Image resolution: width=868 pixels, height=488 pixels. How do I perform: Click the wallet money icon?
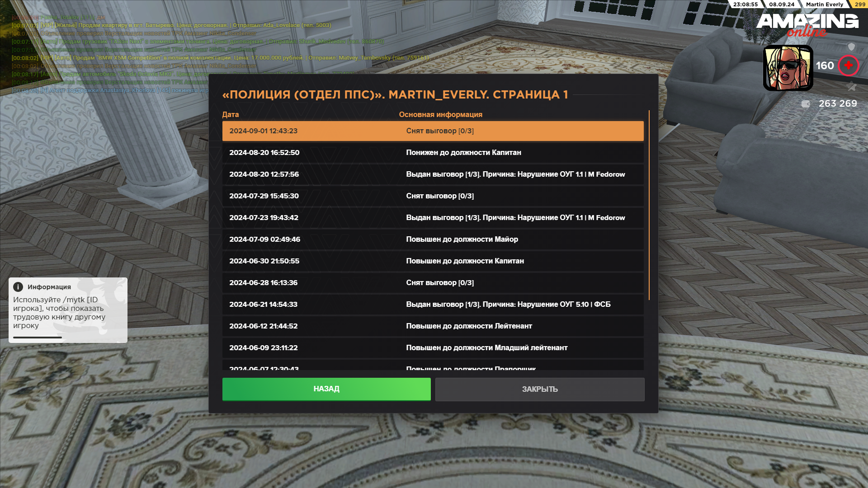pyautogui.click(x=806, y=104)
